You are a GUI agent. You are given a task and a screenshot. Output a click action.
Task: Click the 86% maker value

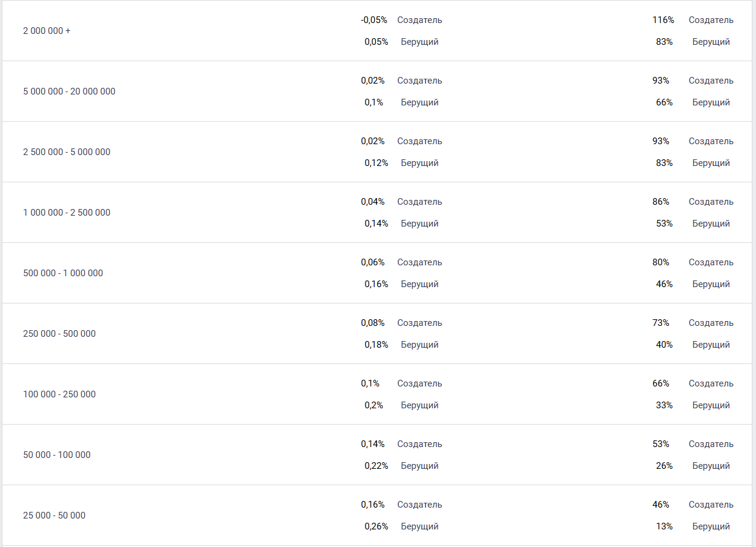[x=660, y=202]
